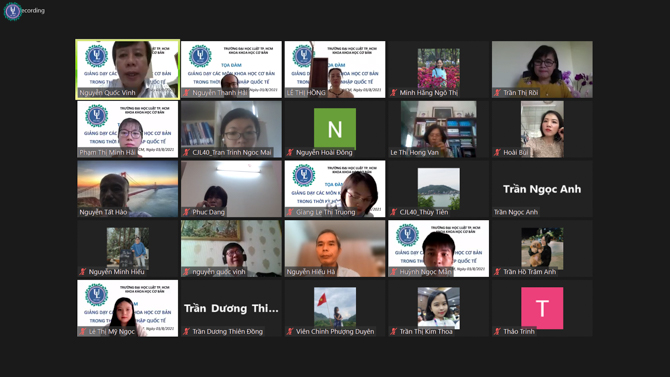Click the Lê Thị Mỹ Ngọc name label

coord(112,331)
